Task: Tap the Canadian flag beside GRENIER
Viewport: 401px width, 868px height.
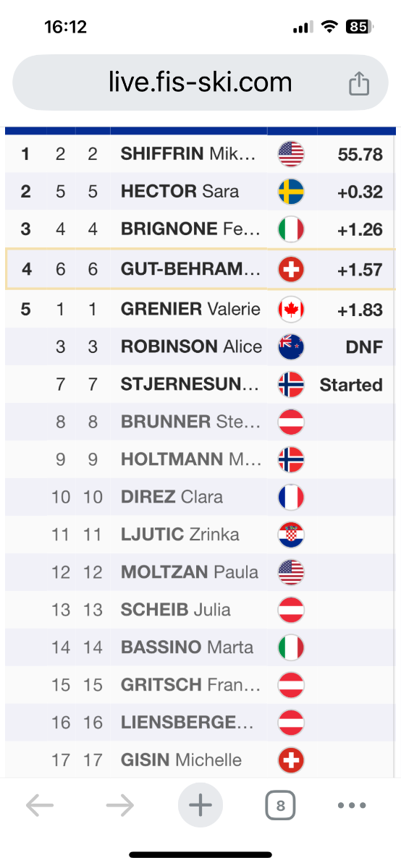Action: (x=291, y=310)
